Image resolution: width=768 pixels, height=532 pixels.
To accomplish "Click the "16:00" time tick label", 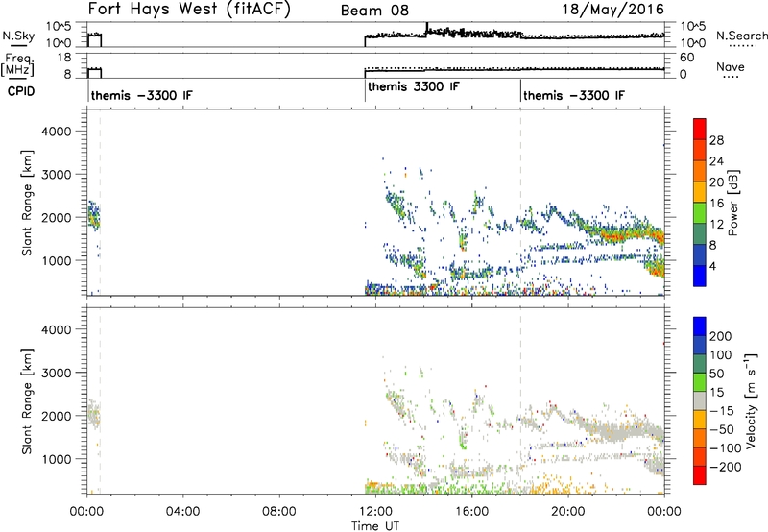I will coord(471,512).
